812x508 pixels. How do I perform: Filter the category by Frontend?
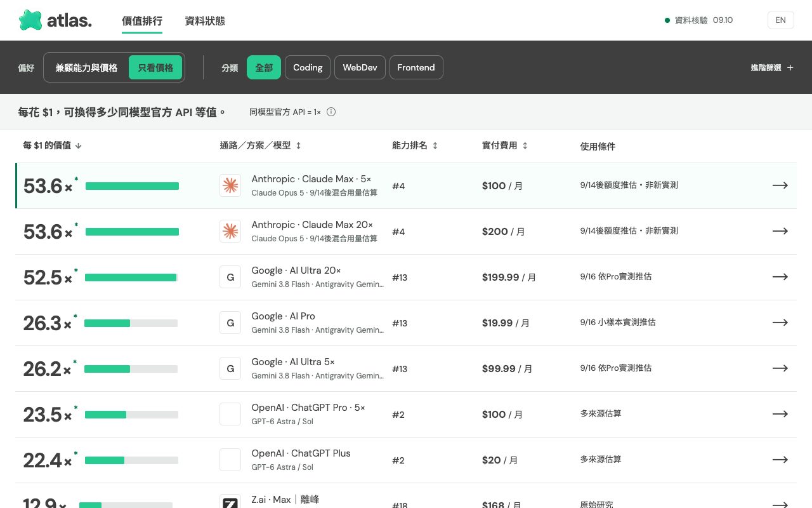(x=416, y=67)
